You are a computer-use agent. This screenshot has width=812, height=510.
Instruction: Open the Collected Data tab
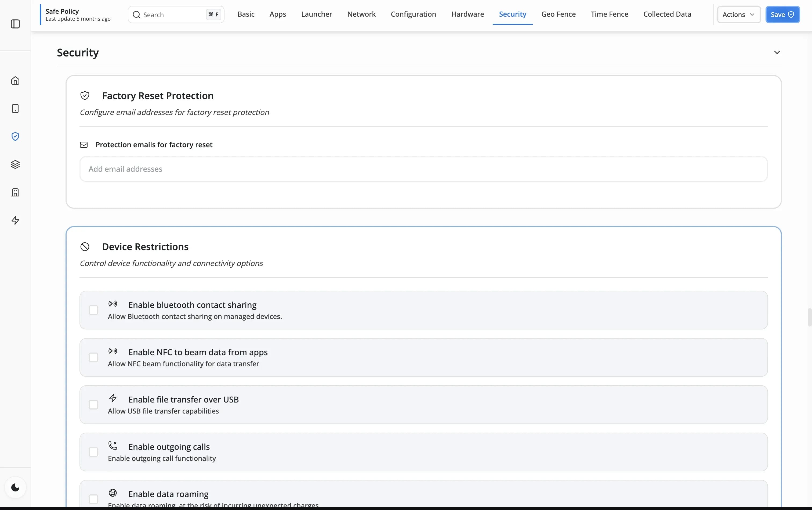(x=667, y=14)
